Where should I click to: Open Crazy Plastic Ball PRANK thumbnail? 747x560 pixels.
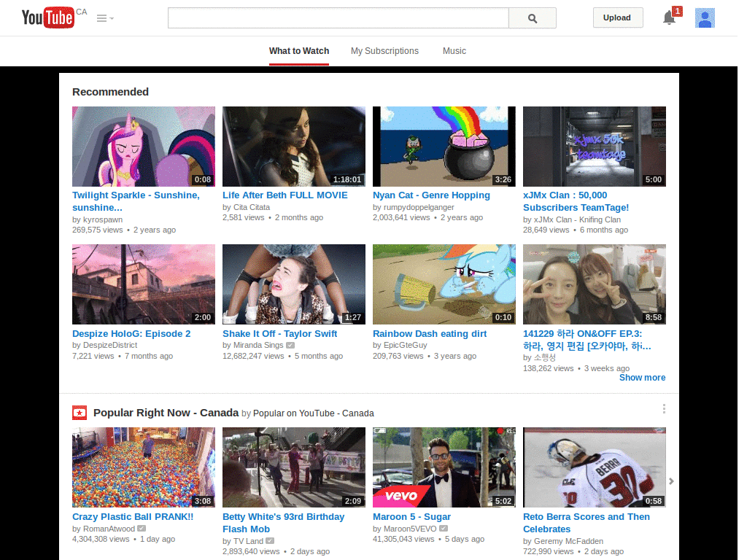coord(144,467)
